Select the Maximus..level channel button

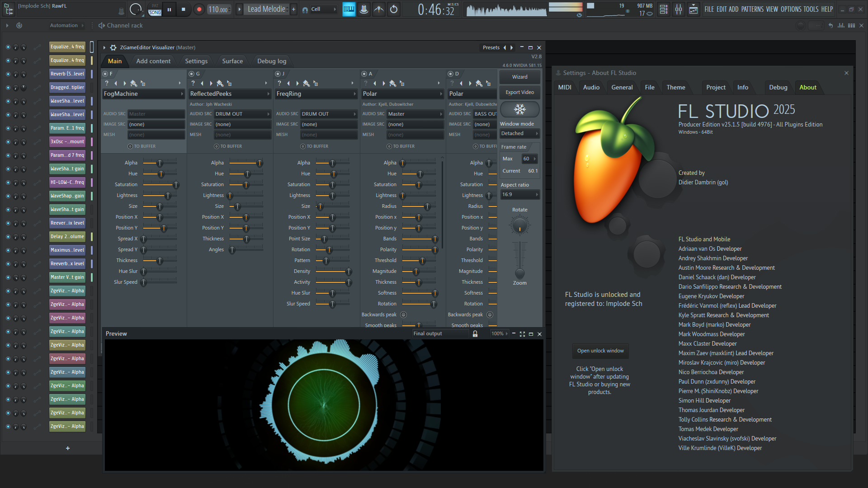(67, 250)
